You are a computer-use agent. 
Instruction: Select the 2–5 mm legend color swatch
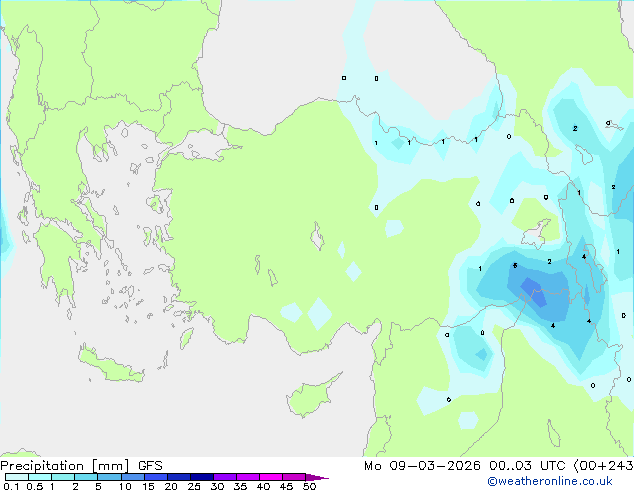point(86,477)
